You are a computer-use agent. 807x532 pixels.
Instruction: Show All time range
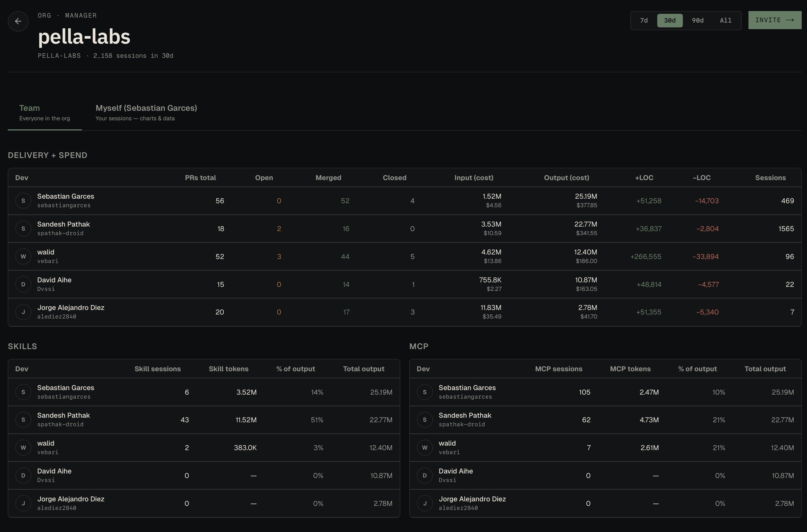(x=726, y=20)
